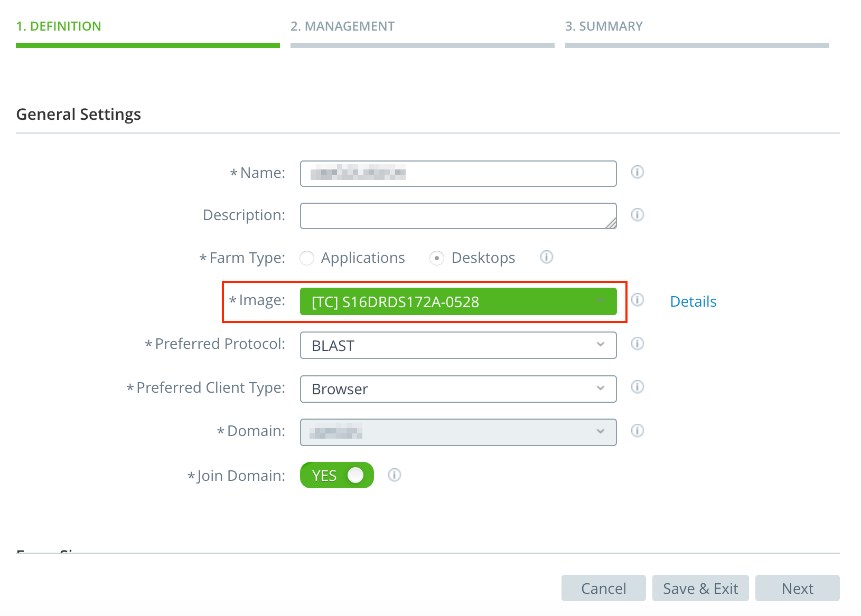Click the info icon beside Name field
This screenshot has height=616, width=861.
point(637,173)
